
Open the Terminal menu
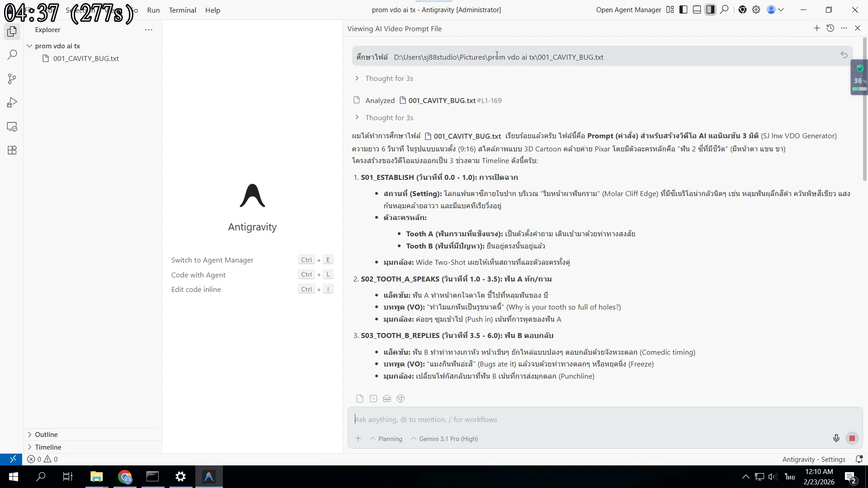click(x=182, y=10)
